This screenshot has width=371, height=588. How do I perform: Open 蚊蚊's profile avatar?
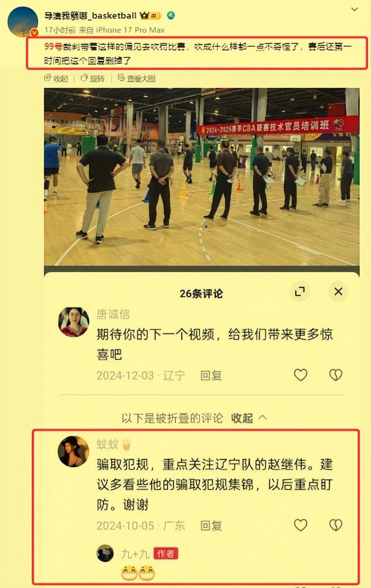[x=74, y=451]
